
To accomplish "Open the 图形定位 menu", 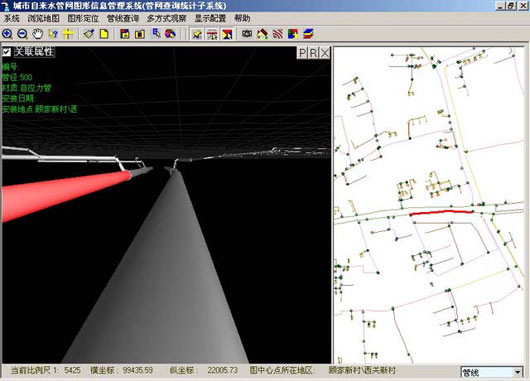I will [83, 18].
